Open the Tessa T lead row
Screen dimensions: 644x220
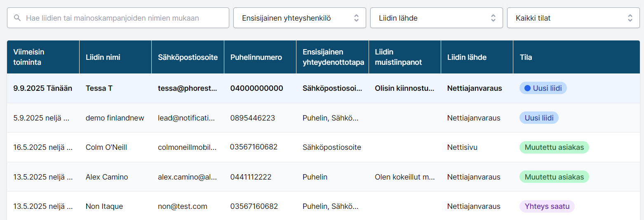[99, 88]
